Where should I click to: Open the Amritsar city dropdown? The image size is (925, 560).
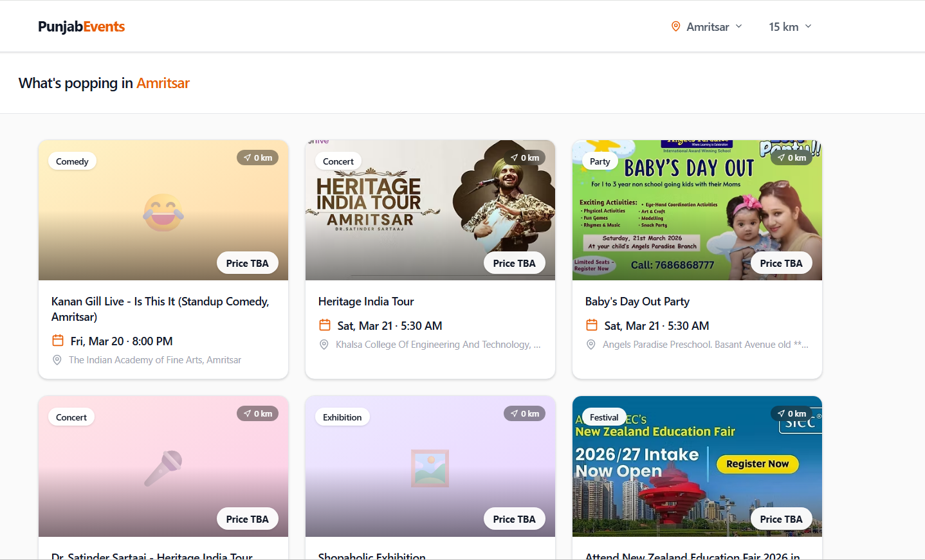pyautogui.click(x=708, y=26)
